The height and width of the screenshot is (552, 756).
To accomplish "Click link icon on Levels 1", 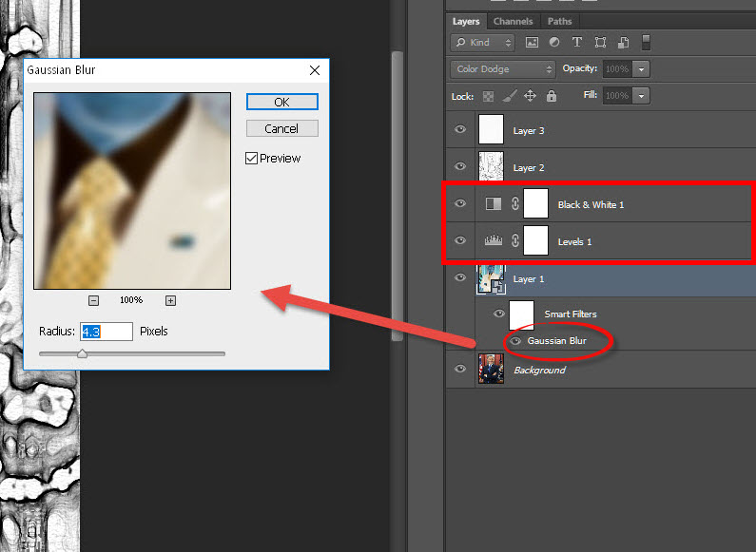I will click(x=514, y=239).
